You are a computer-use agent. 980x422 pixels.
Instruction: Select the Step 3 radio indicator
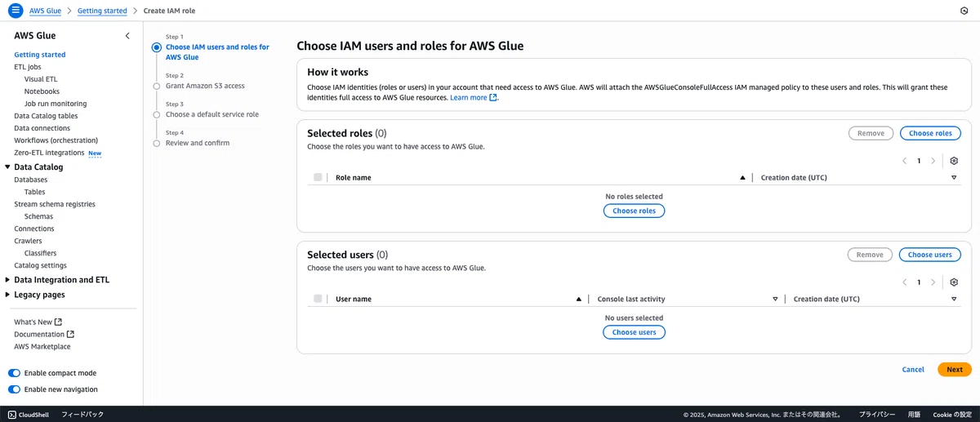tap(157, 114)
